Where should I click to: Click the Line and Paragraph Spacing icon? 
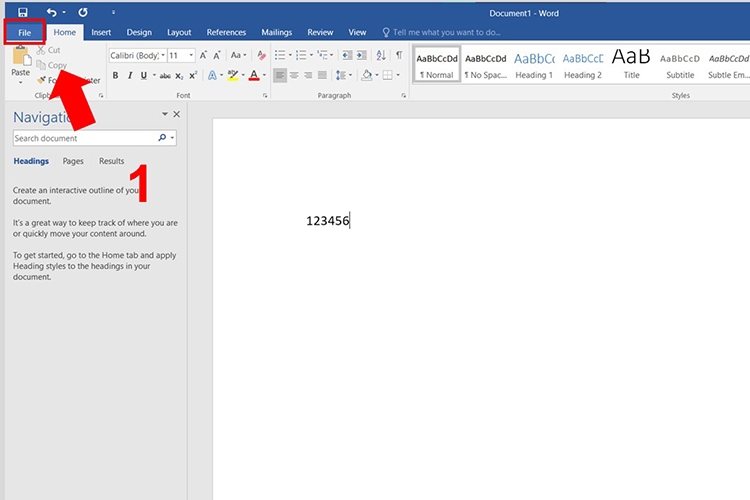click(x=341, y=75)
